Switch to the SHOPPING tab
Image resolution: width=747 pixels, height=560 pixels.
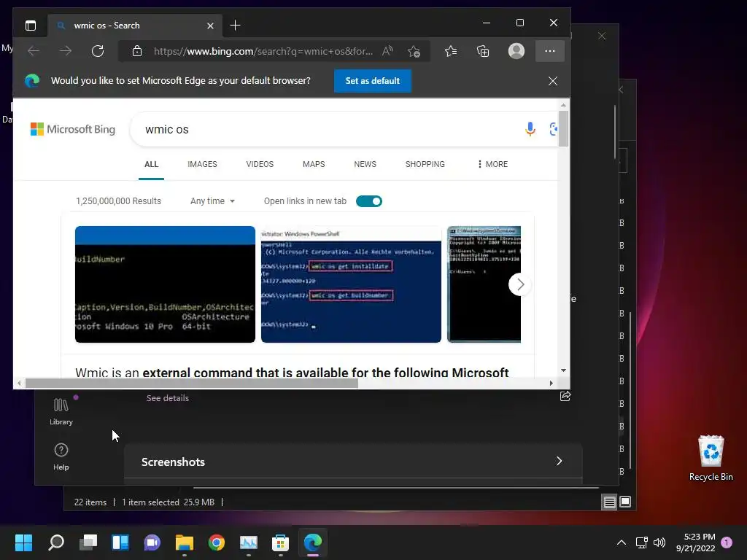point(425,164)
